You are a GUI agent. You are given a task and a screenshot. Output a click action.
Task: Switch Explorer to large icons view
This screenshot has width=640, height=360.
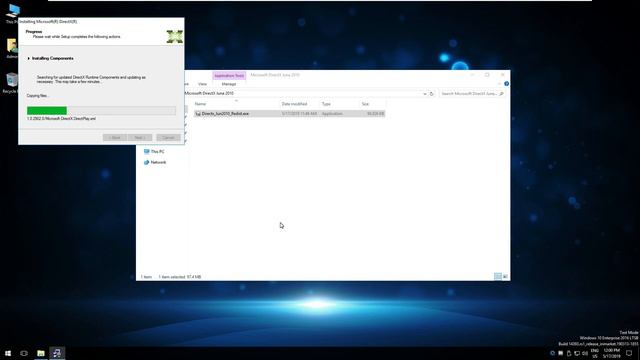pos(505,276)
